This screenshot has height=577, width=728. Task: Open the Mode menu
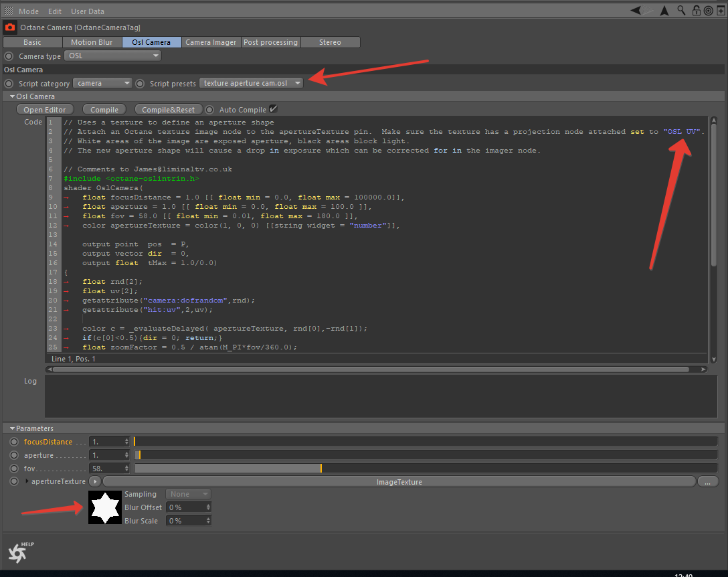(x=29, y=11)
